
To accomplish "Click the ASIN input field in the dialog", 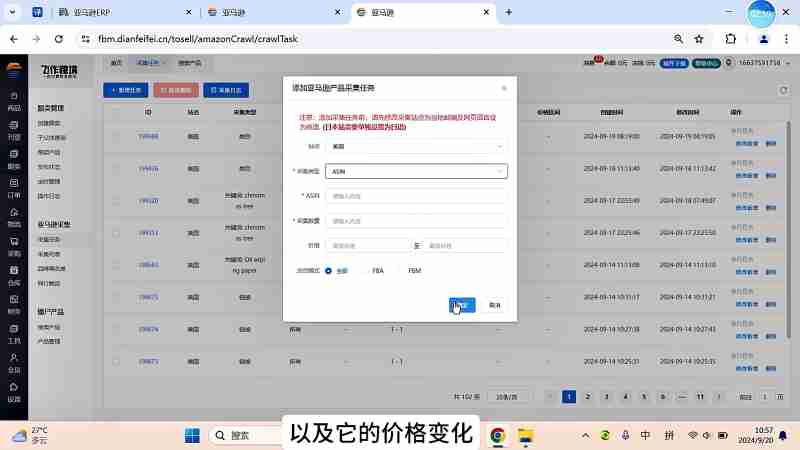I will (416, 196).
